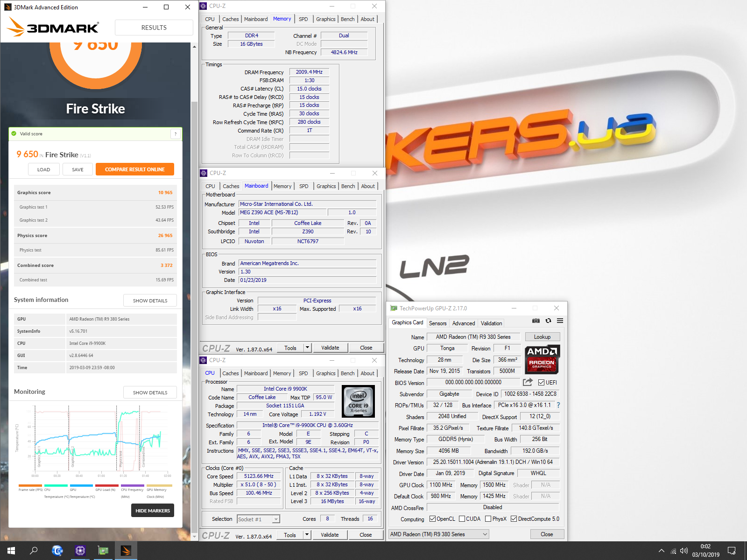Image resolution: width=747 pixels, height=560 pixels.
Task: Click the SAVE button in 3DMark
Action: [78, 169]
